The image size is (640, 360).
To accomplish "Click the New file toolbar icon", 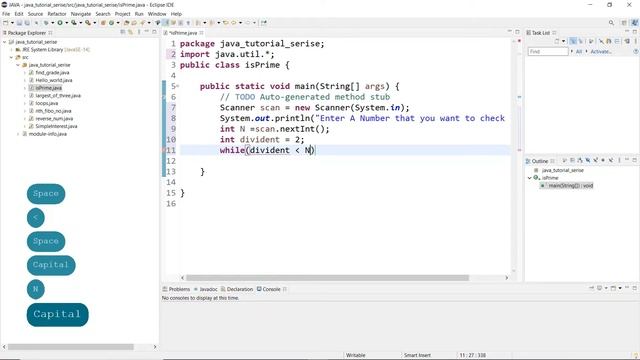I will (x=6, y=23).
